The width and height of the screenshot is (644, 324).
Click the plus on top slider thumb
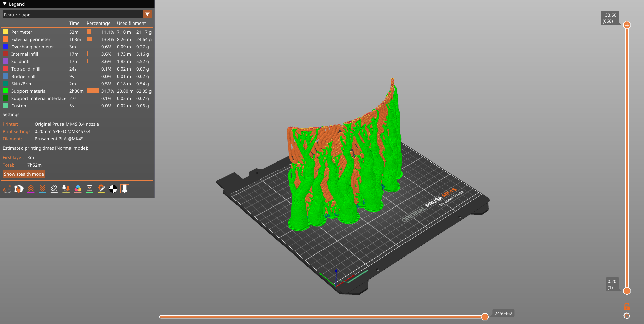point(627,25)
